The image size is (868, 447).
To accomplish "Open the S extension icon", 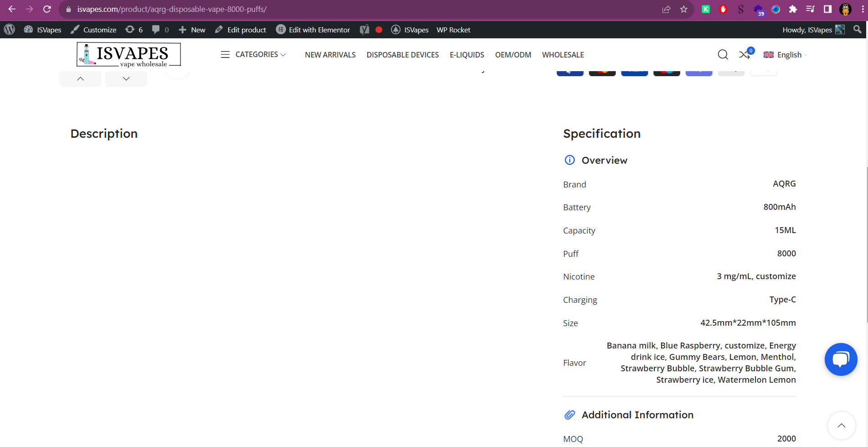I will pyautogui.click(x=740, y=9).
